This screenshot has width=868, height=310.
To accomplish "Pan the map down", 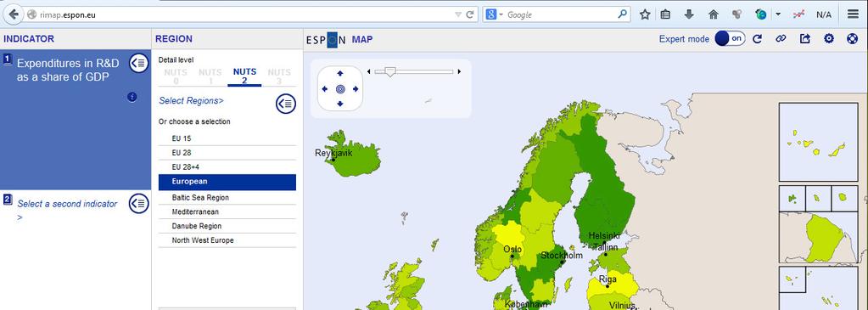I will (x=340, y=104).
